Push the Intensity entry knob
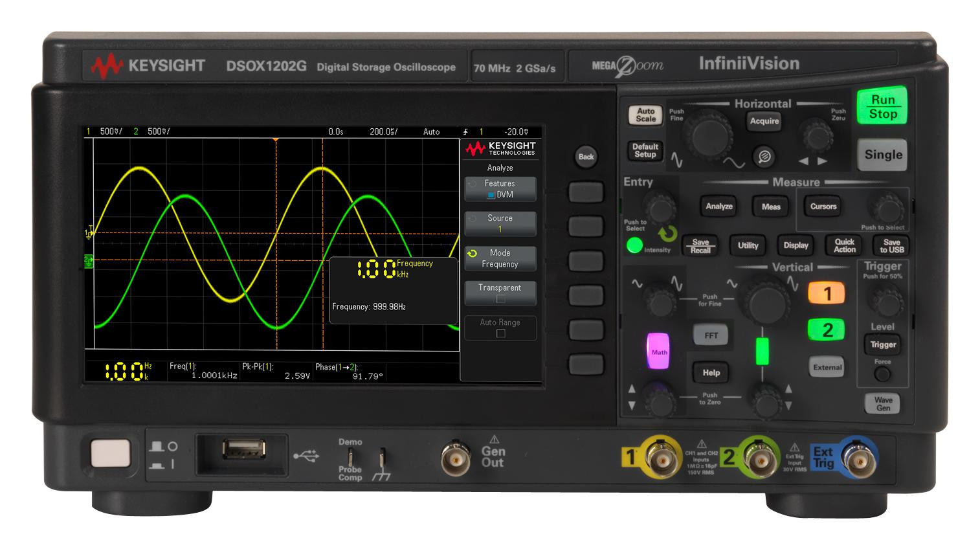Screen dimensions: 980x549 [660, 208]
